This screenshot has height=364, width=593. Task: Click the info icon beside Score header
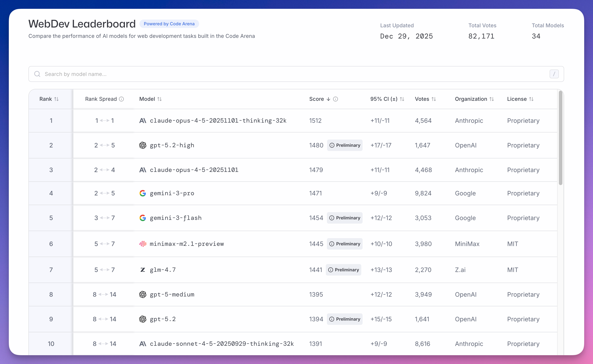(335, 99)
